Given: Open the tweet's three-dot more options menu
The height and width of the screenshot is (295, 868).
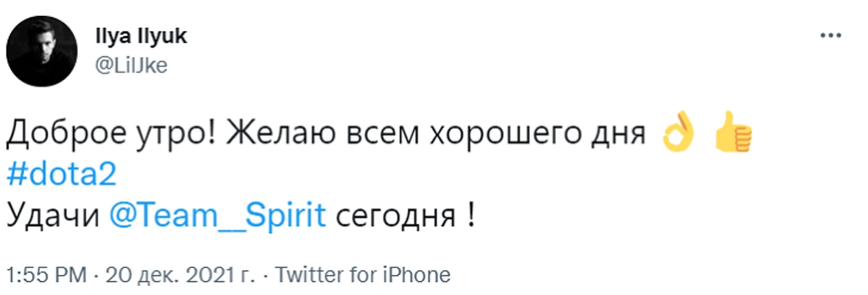Looking at the screenshot, I should [831, 36].
